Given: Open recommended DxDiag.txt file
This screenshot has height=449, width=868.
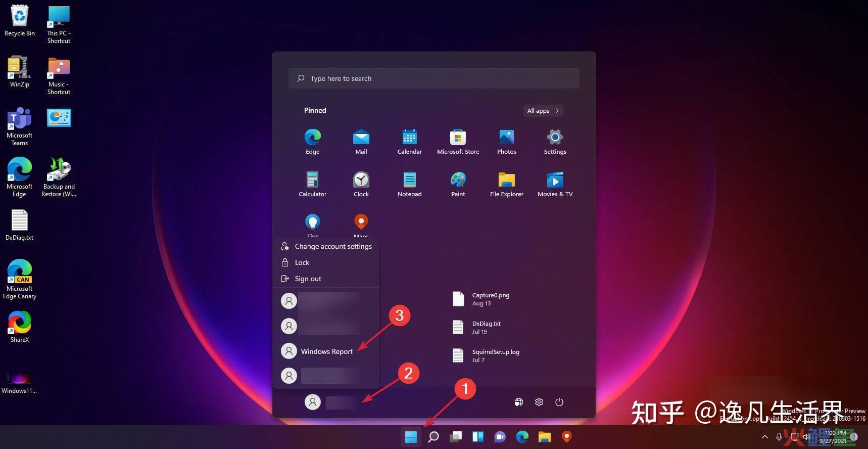Looking at the screenshot, I should coord(477,328).
